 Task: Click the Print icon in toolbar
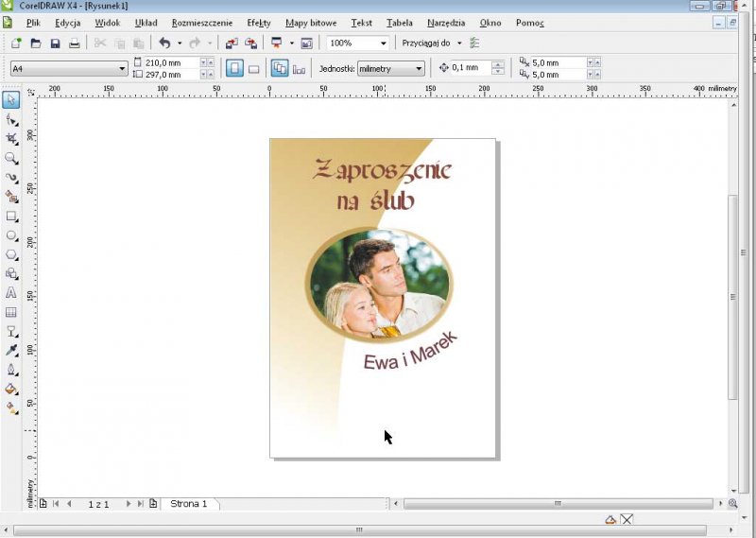74,43
